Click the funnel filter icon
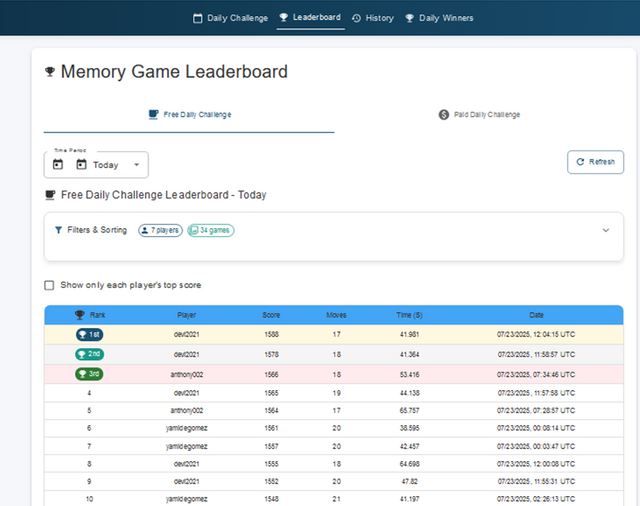This screenshot has width=640, height=506. pos(58,230)
